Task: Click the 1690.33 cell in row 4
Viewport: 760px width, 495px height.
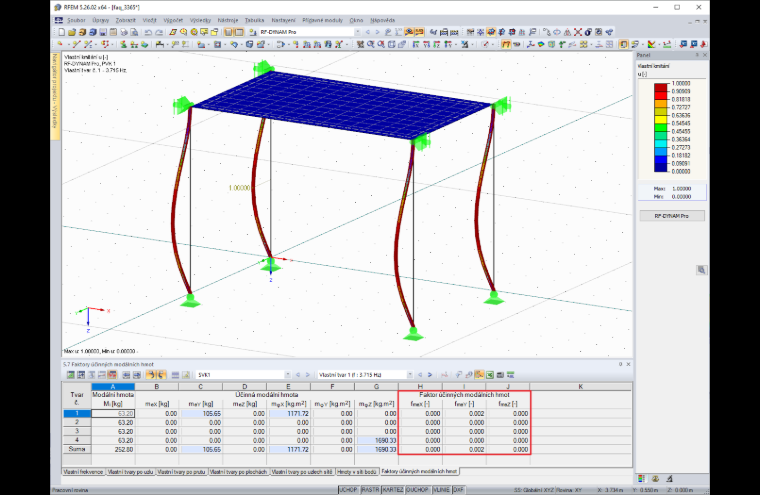Action: click(x=377, y=440)
